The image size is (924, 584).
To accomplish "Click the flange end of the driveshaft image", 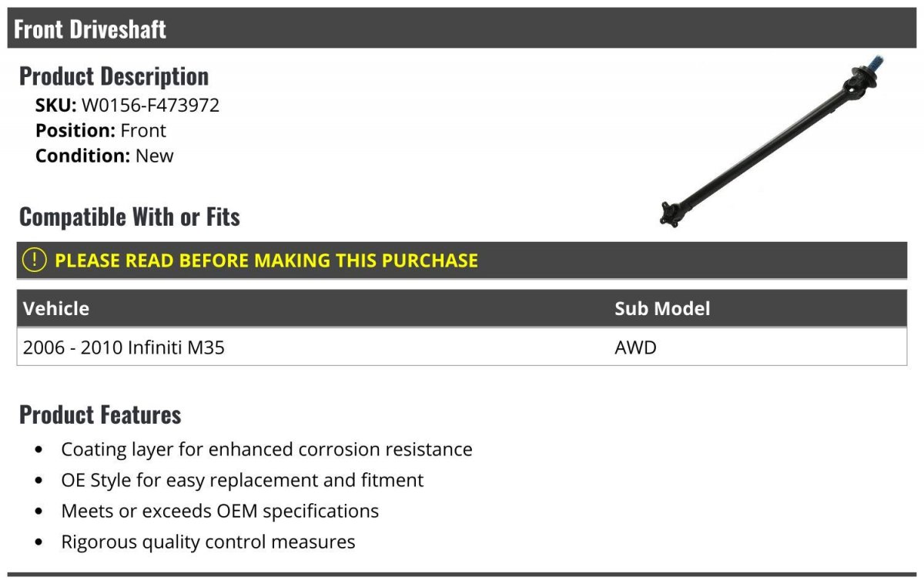I will tap(670, 213).
